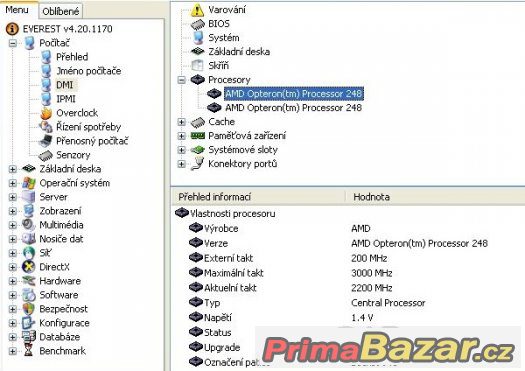This screenshot has height=371, width=525.
Task: Click the Benchmark hourglass icon
Action: pyautogui.click(x=29, y=351)
